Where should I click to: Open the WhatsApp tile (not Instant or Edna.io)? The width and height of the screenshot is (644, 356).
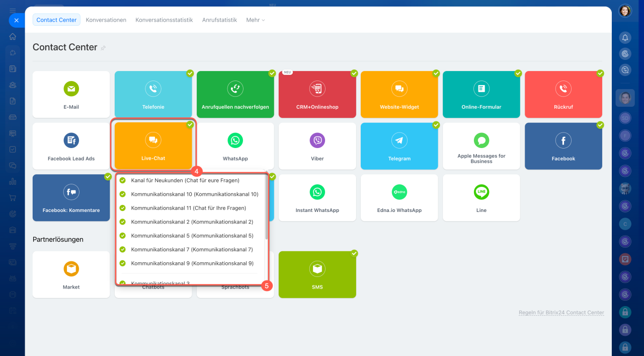(235, 146)
